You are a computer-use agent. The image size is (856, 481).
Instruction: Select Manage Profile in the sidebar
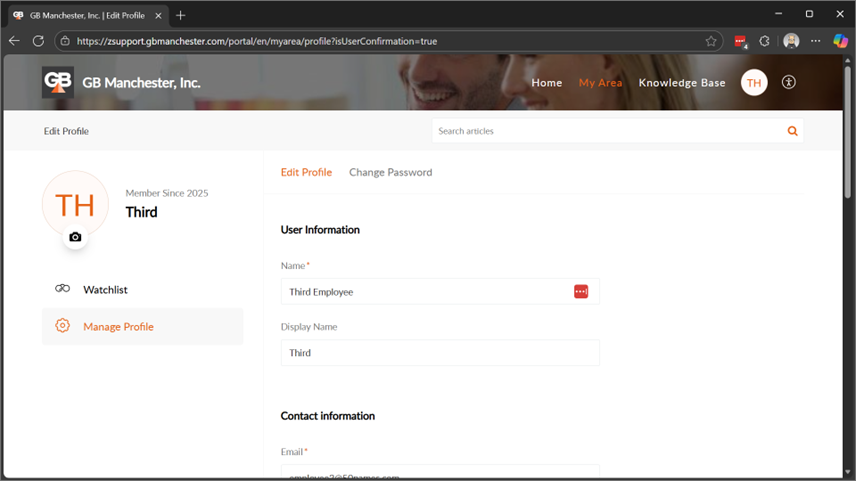[x=118, y=327]
